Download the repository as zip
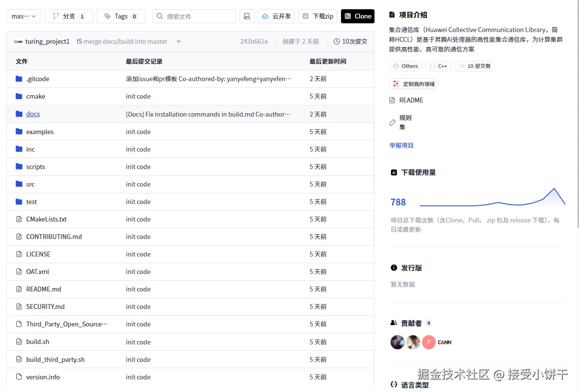The image size is (579, 392). tap(318, 16)
